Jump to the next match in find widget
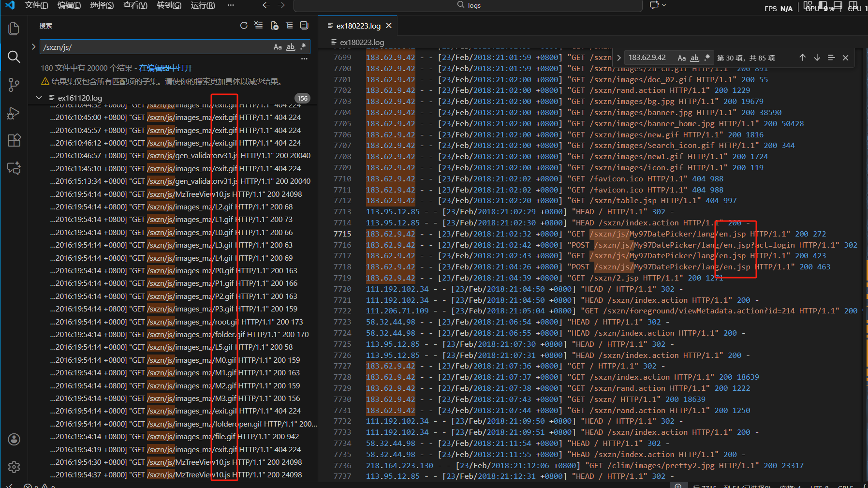Image resolution: width=868 pixels, height=488 pixels. pos(817,58)
